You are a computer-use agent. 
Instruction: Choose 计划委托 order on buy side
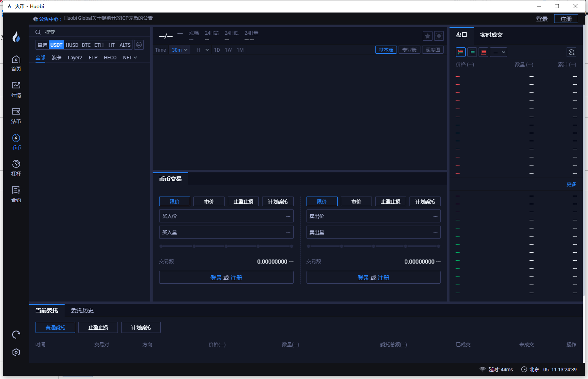pyautogui.click(x=278, y=201)
